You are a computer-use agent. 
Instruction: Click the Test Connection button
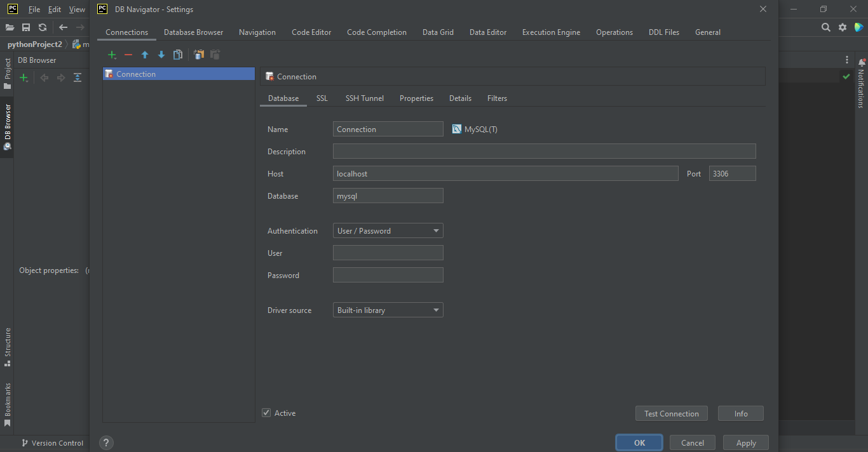(x=671, y=413)
